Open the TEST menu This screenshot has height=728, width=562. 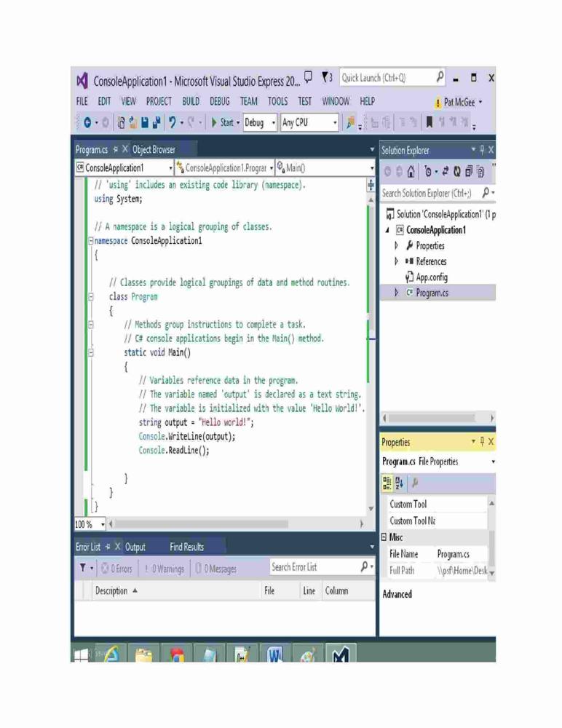pos(305,101)
